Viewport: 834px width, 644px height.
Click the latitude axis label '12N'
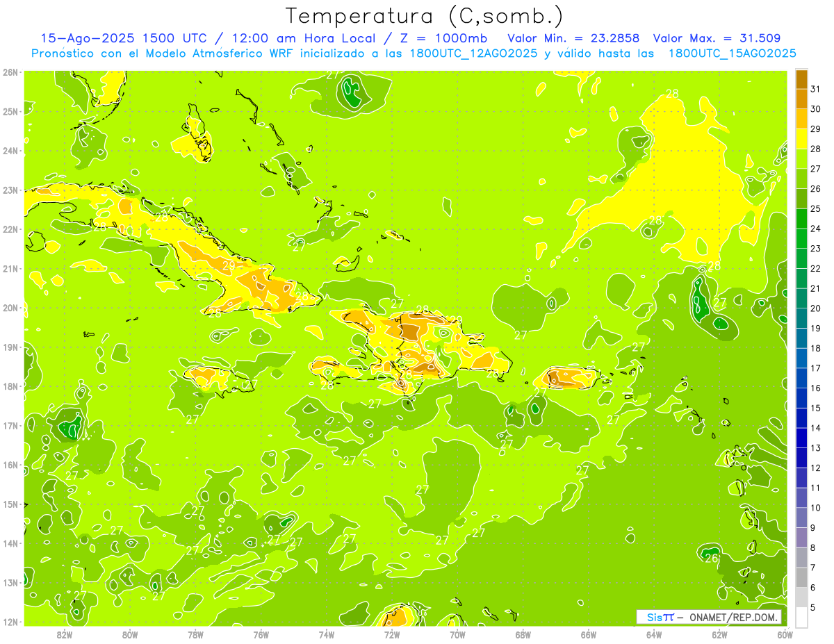(10, 622)
